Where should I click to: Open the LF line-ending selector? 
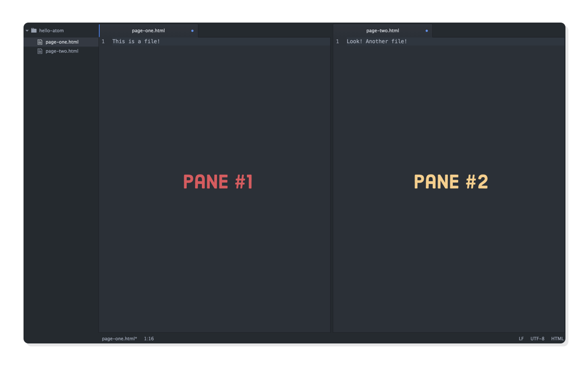[x=520, y=338]
